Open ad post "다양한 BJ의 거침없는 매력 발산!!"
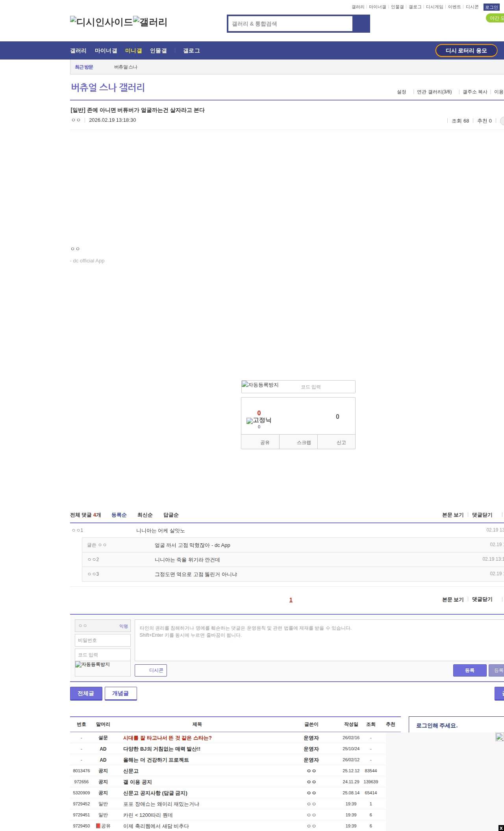Viewport: 504px width, 831px height. pyautogui.click(x=162, y=749)
